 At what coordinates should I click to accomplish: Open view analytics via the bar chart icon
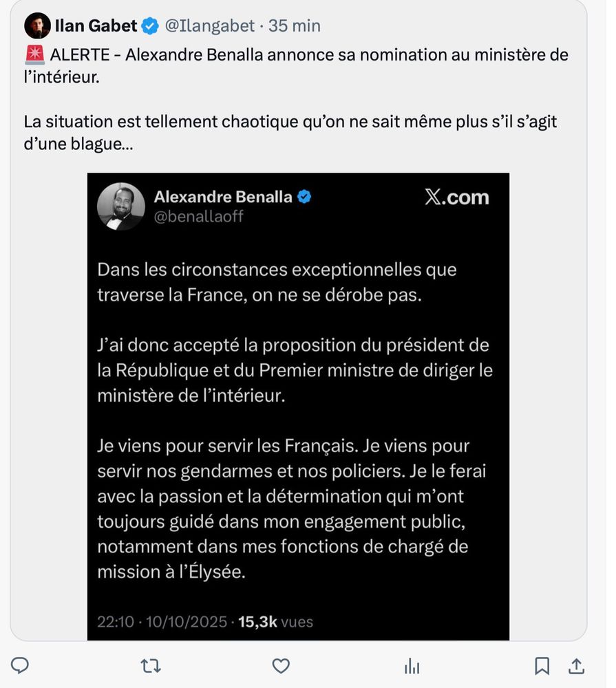[x=412, y=666]
